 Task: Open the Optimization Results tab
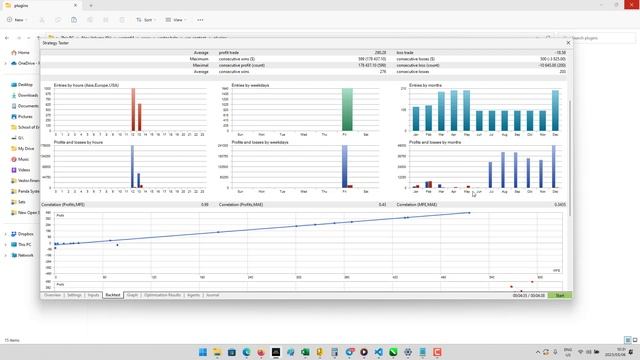[162, 295]
